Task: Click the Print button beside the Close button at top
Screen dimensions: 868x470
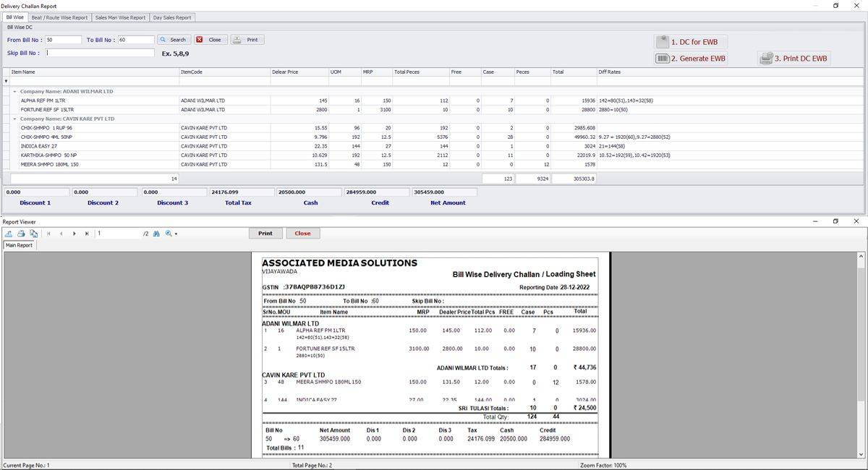Action: (x=247, y=40)
